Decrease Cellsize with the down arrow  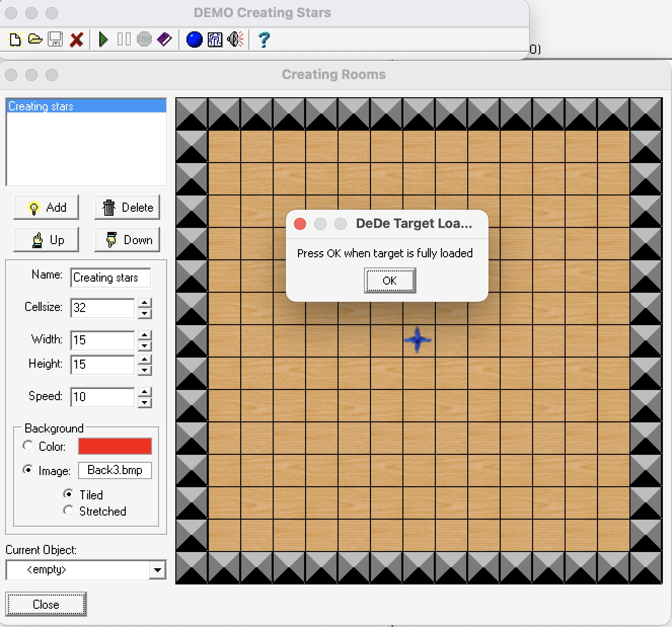(x=145, y=313)
